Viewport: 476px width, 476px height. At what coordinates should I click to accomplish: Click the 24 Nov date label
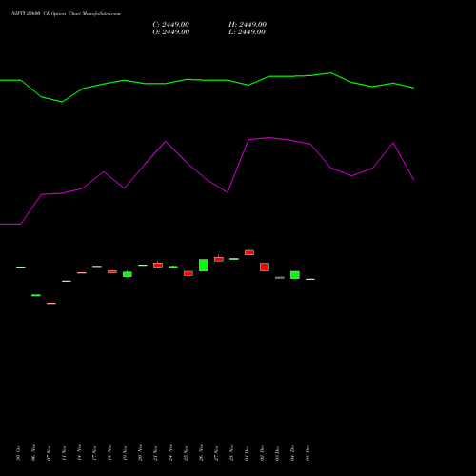point(170,453)
